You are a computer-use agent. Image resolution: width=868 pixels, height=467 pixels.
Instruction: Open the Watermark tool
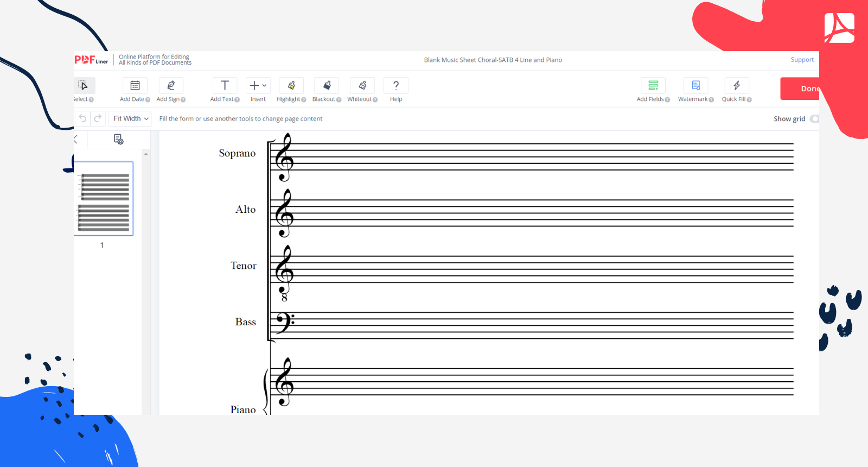pos(696,85)
